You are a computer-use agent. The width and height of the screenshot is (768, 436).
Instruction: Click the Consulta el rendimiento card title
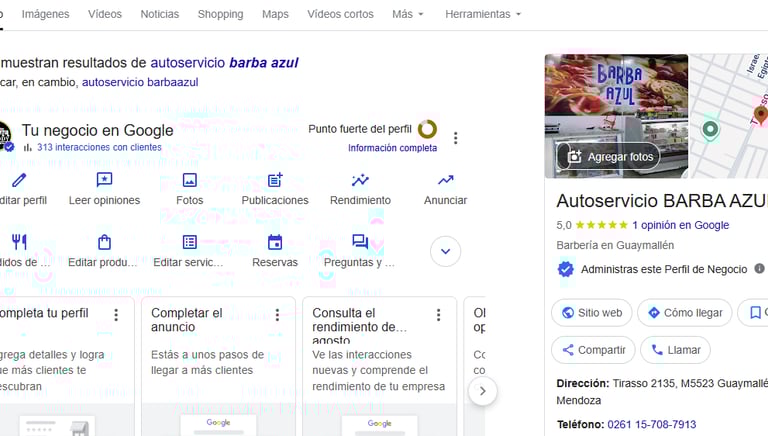point(360,325)
